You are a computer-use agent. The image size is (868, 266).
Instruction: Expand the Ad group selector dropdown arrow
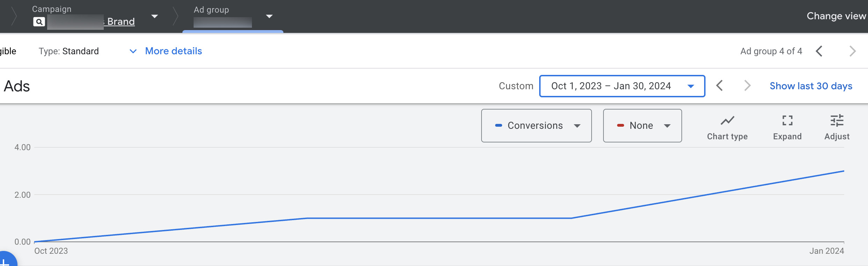269,16
